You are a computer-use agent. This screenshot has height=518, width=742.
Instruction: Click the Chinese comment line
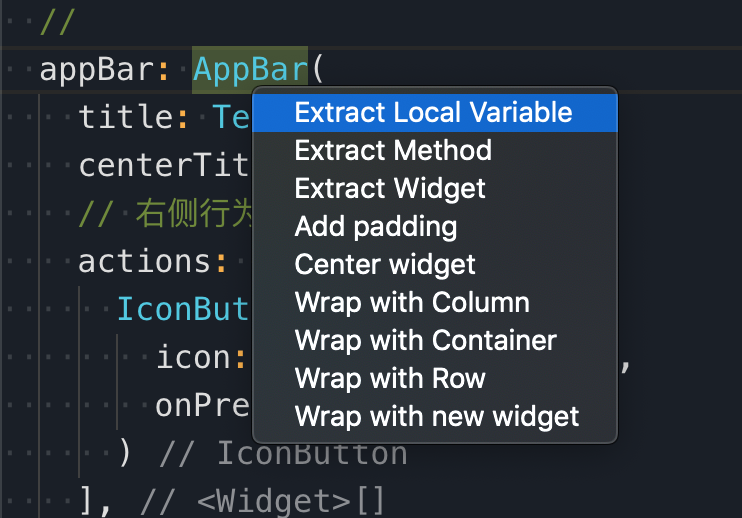tap(166, 214)
